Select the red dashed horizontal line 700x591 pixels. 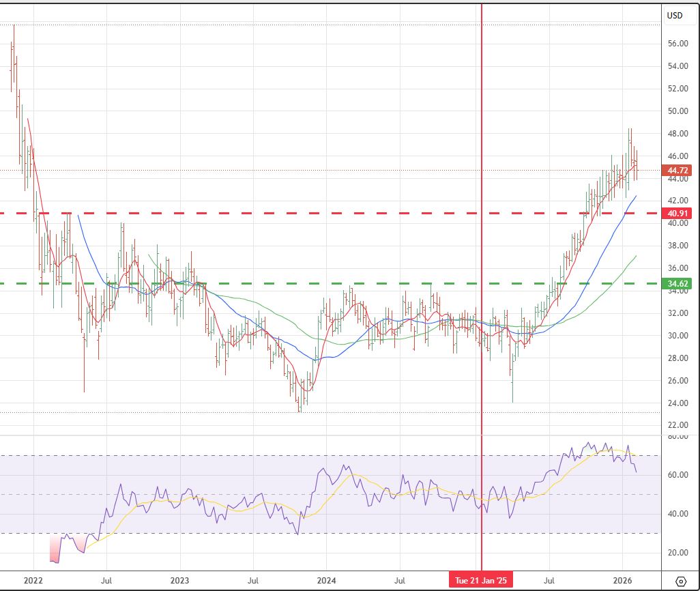point(341,213)
